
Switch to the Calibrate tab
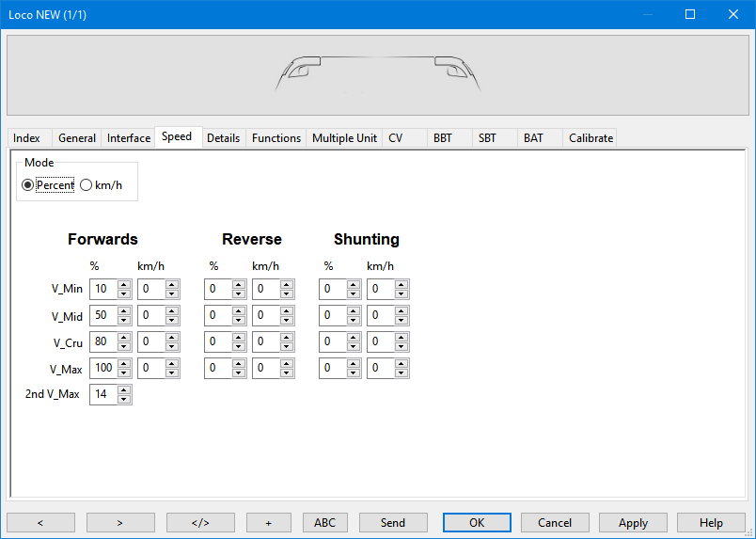(x=591, y=138)
